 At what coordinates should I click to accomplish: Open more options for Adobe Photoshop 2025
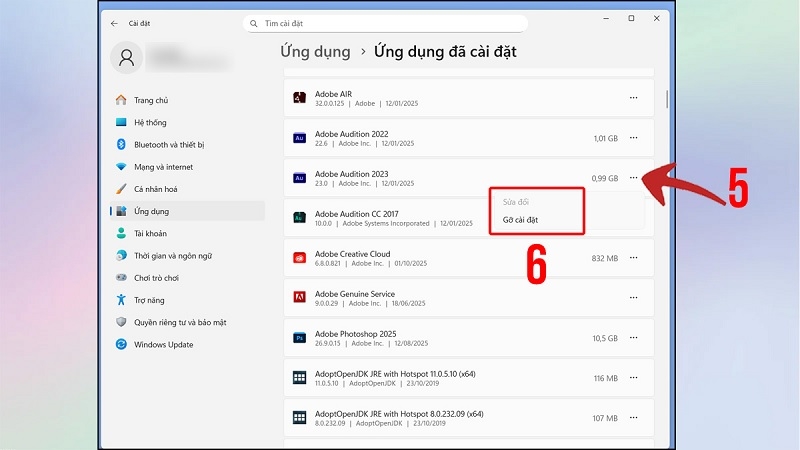633,338
